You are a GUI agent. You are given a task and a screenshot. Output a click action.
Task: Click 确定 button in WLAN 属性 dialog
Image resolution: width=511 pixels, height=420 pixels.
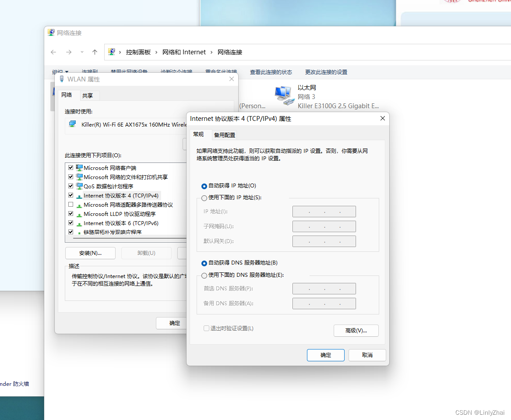(x=171, y=323)
